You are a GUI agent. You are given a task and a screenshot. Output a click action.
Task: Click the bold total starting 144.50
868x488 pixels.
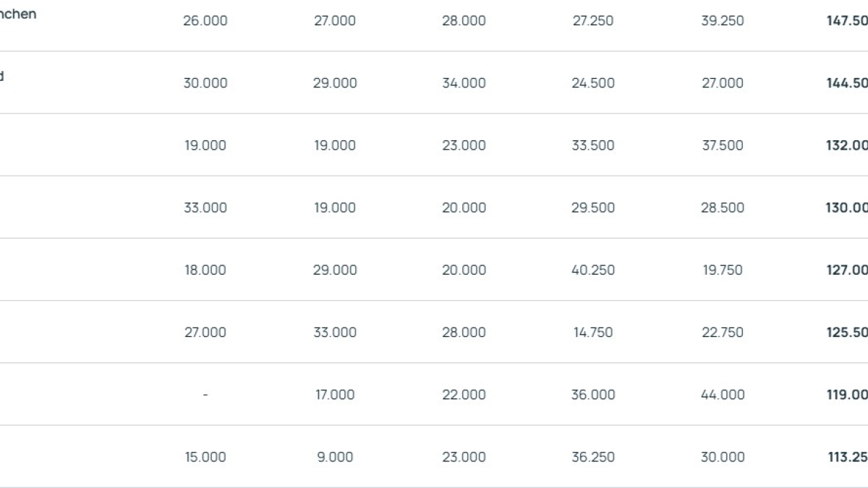(847, 83)
